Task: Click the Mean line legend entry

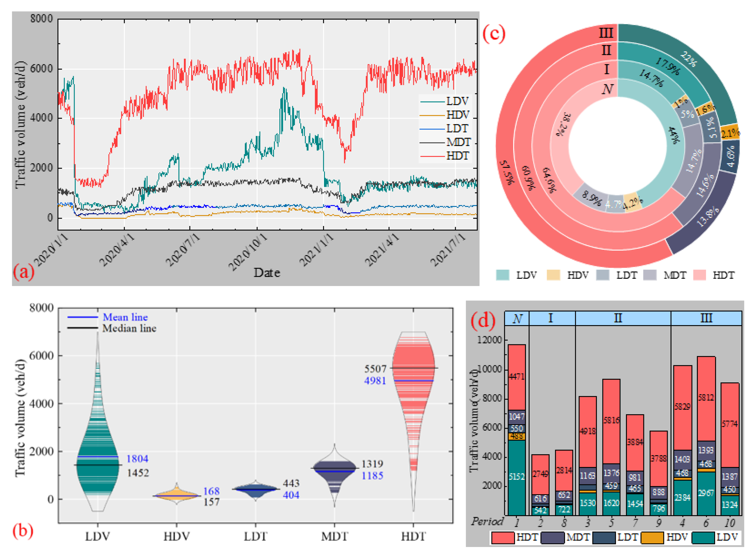Action: point(125,317)
